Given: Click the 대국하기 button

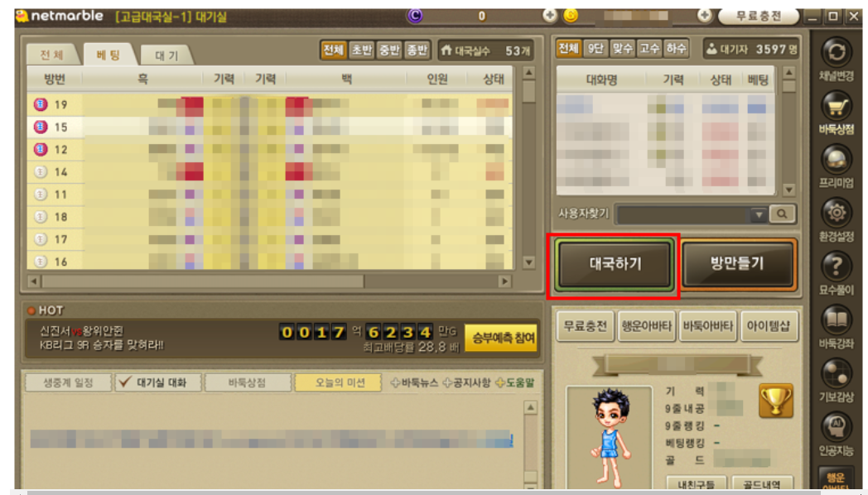Looking at the screenshot, I should point(615,264).
